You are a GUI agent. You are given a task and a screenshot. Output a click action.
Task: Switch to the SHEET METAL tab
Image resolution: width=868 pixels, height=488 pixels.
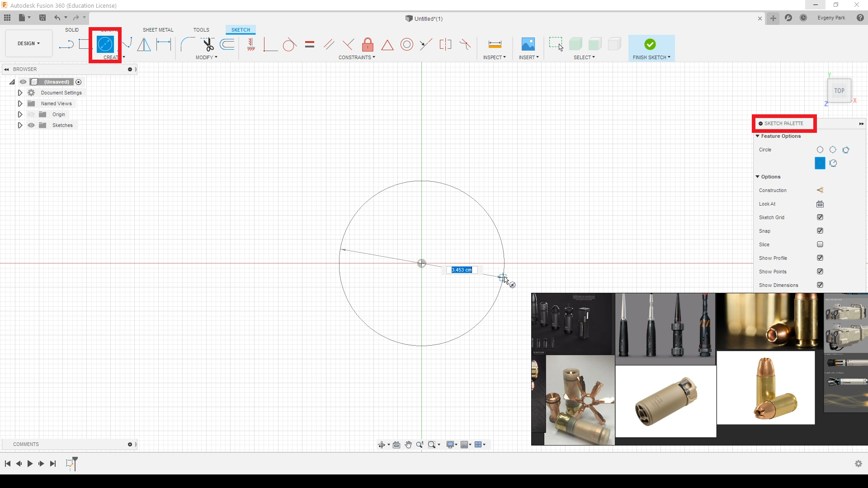click(x=158, y=30)
